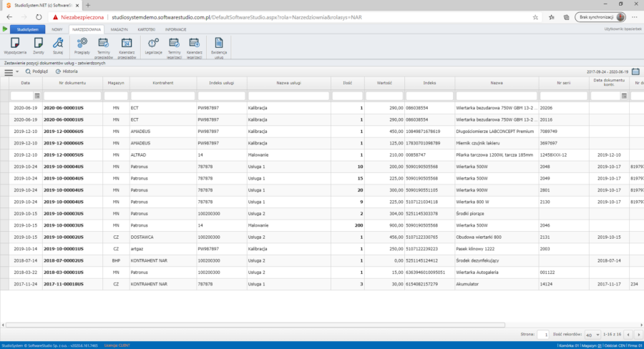644x349 pixels.
Task: Bookmark page with star icon
Action: [x=535, y=17]
